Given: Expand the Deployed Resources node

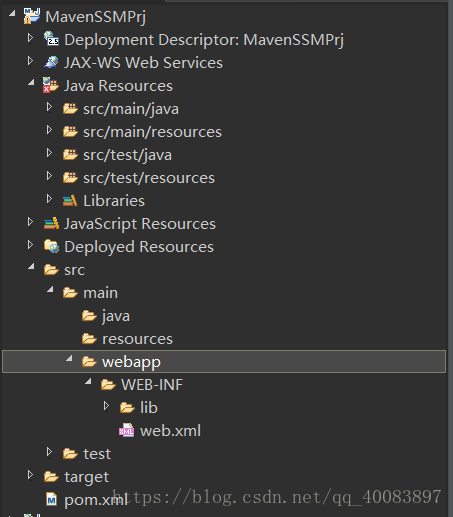Looking at the screenshot, I should (x=30, y=245).
